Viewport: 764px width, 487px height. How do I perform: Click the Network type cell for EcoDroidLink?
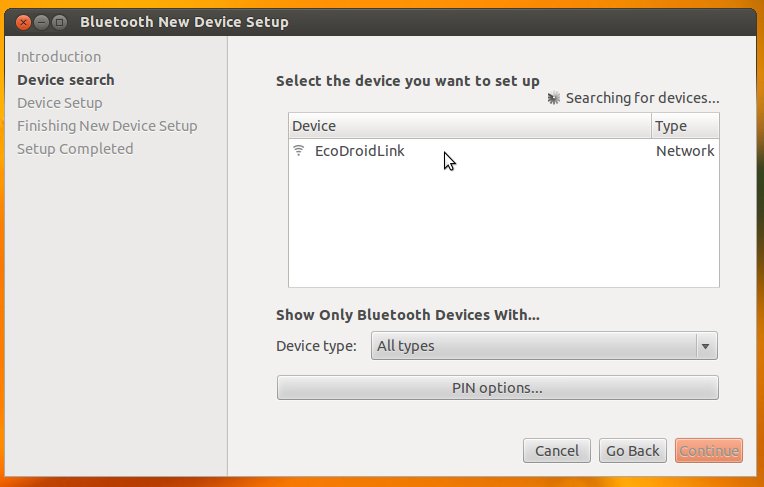(x=684, y=151)
